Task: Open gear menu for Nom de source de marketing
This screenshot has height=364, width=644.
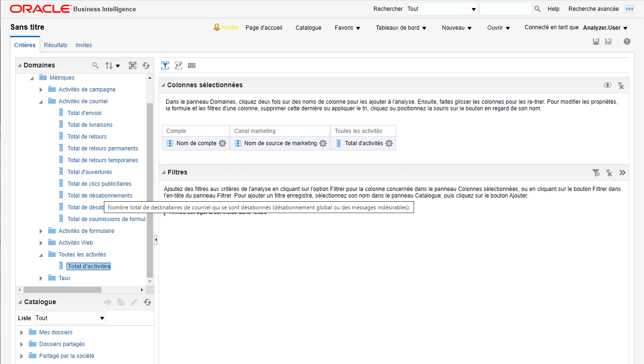Action: click(x=323, y=143)
